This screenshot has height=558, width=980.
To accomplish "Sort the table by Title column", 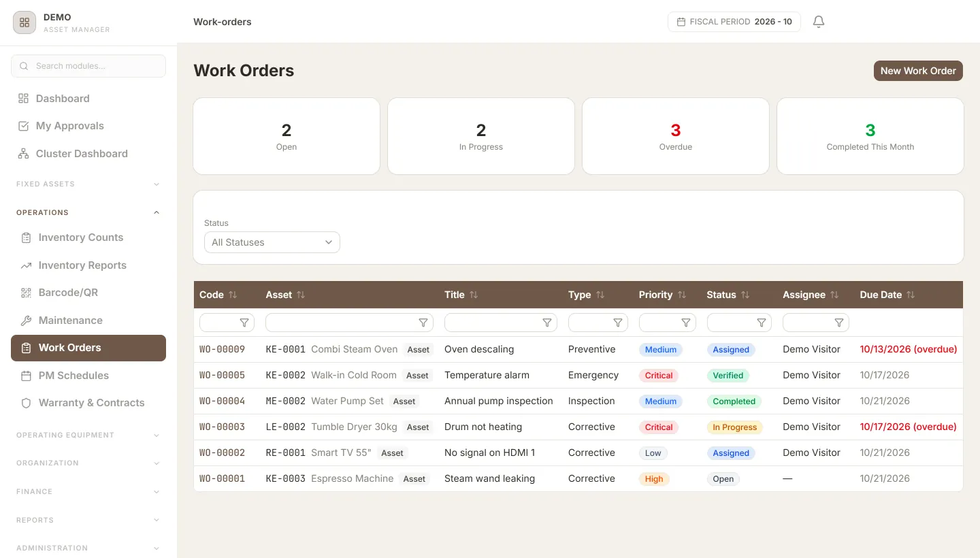I will coord(474,295).
